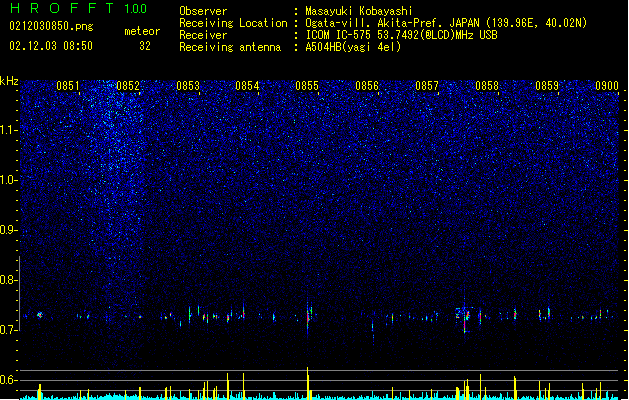Viewport: 629px width, 400px height.
Task: Click the 0855 time marker
Action: (x=307, y=86)
